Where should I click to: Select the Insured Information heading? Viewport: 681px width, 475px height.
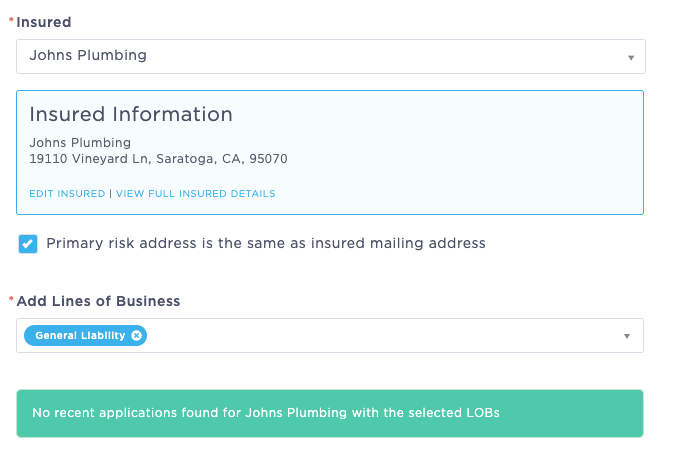(131, 115)
